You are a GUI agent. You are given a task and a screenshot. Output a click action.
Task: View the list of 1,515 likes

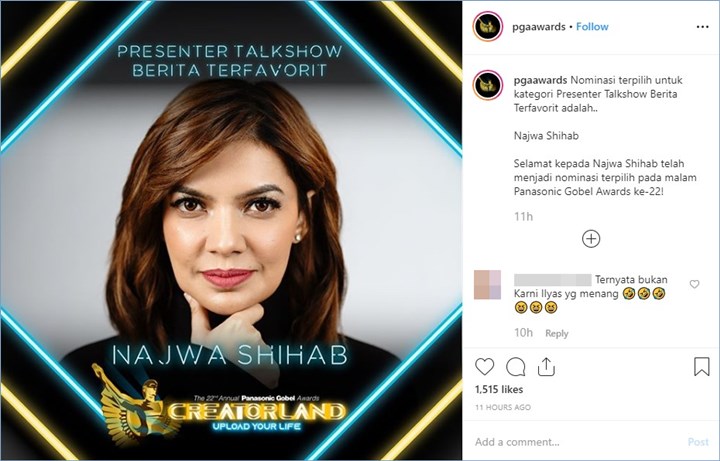click(x=499, y=389)
